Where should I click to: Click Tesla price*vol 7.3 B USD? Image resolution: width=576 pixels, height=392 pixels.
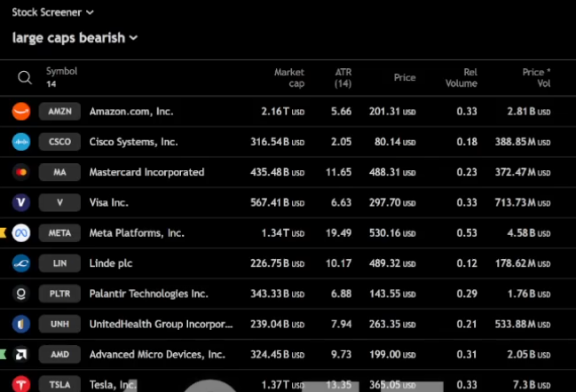(x=532, y=385)
